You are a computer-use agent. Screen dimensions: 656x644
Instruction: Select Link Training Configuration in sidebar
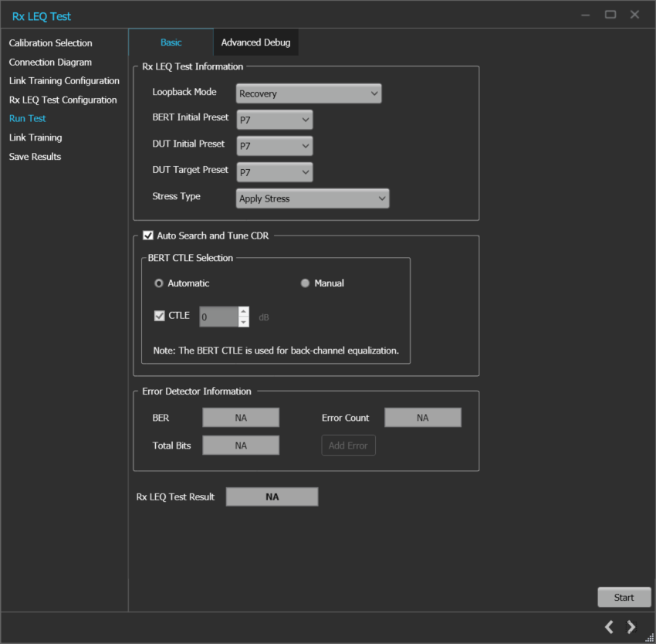(x=64, y=80)
